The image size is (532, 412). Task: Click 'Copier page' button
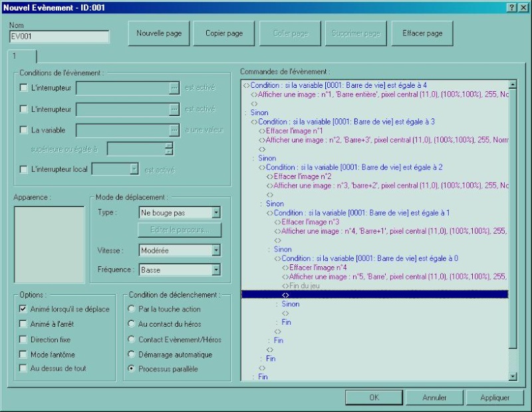coord(224,33)
